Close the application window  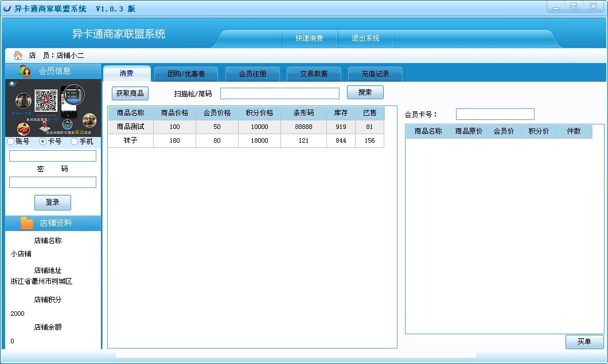[x=593, y=6]
